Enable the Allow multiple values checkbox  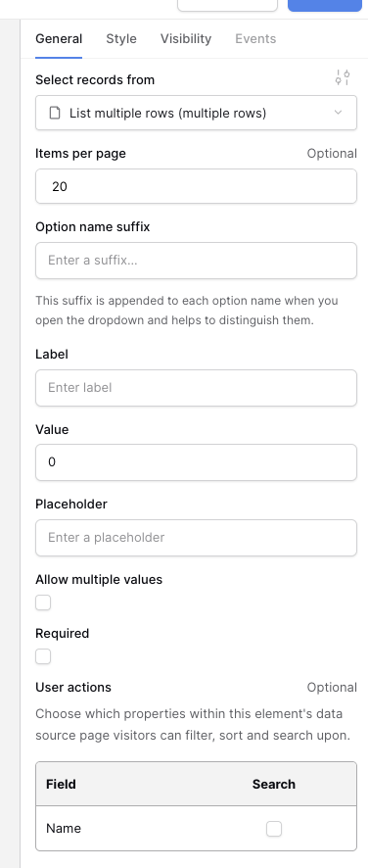click(43, 603)
